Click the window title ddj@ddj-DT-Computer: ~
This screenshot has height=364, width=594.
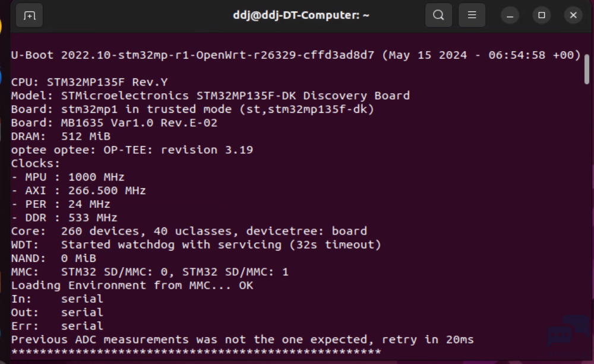(x=301, y=15)
